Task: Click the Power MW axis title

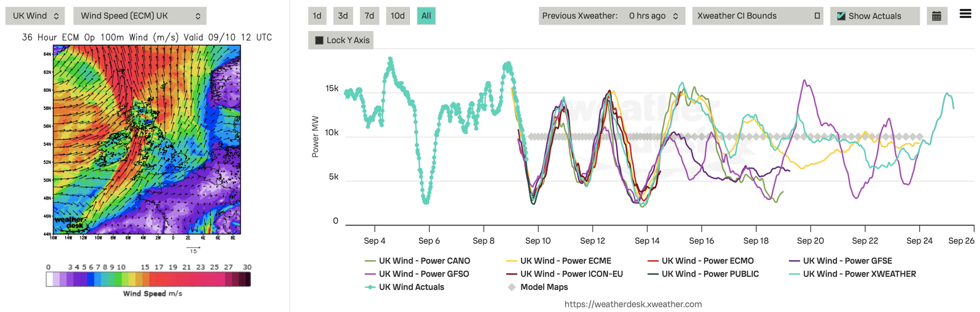Action: tap(315, 136)
